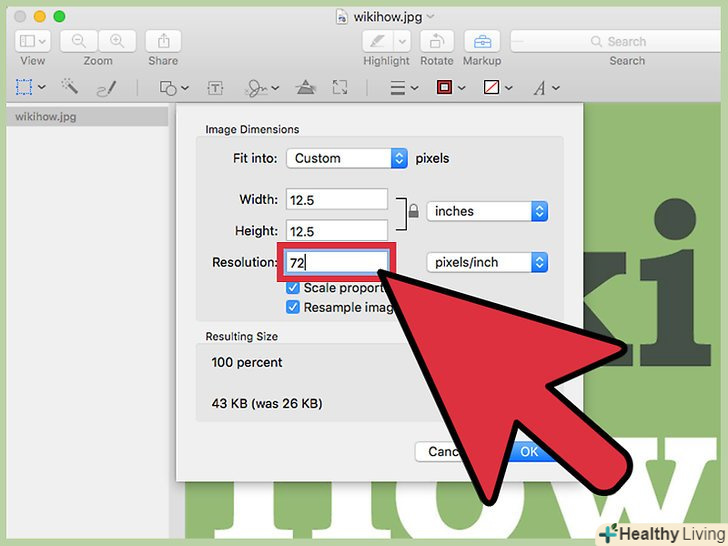Activate the Highlight pen tool

(378, 41)
